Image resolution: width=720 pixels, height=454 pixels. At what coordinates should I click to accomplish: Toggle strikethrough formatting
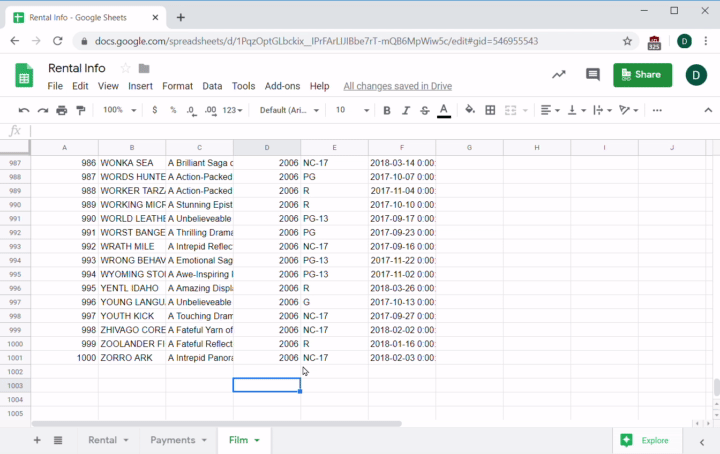[425, 110]
